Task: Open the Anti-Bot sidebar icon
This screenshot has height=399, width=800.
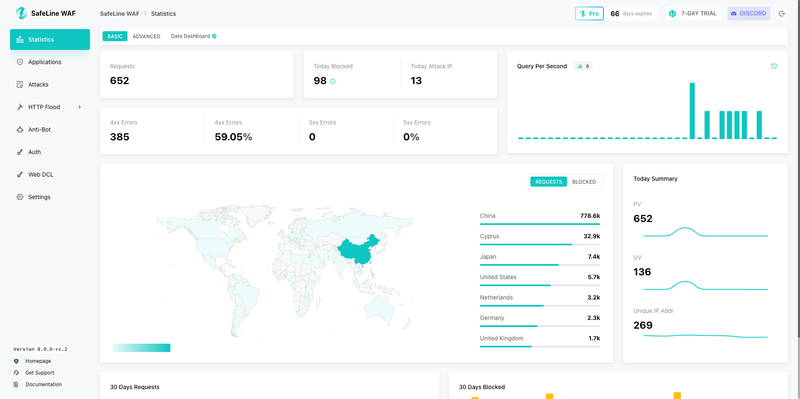Action: pyautogui.click(x=20, y=130)
